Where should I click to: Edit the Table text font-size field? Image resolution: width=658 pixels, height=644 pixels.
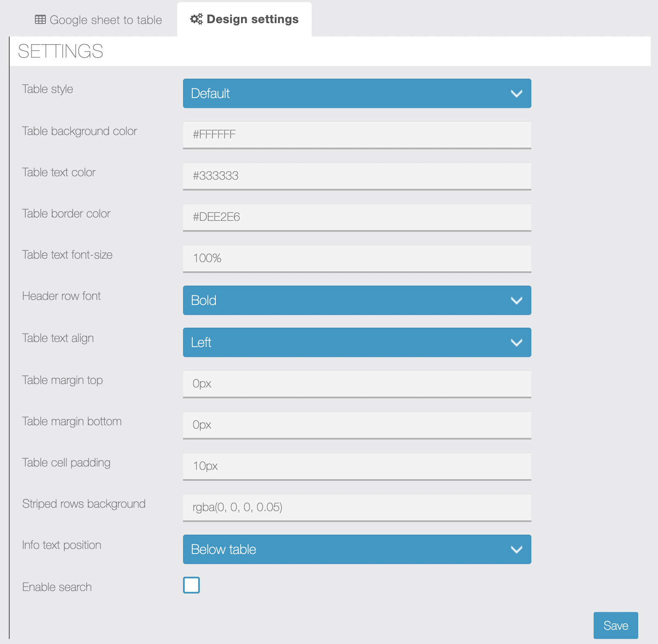(357, 258)
